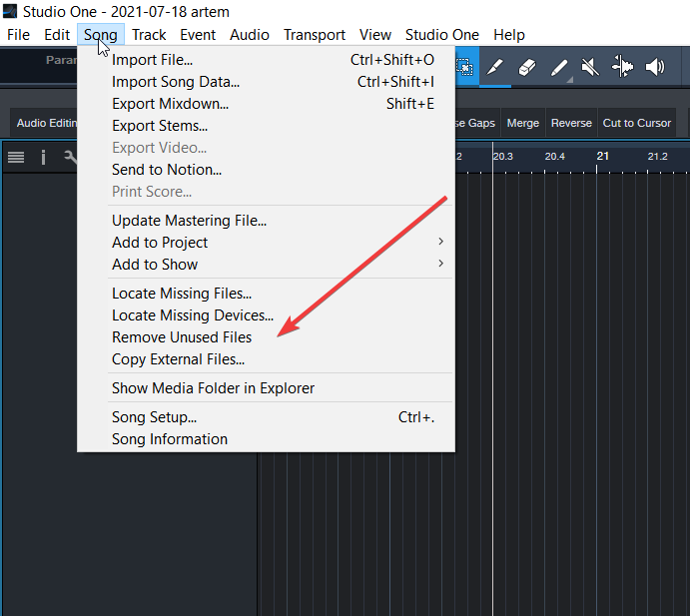Select the Split (knife) tool
Image resolution: width=690 pixels, height=616 pixels.
[495, 67]
